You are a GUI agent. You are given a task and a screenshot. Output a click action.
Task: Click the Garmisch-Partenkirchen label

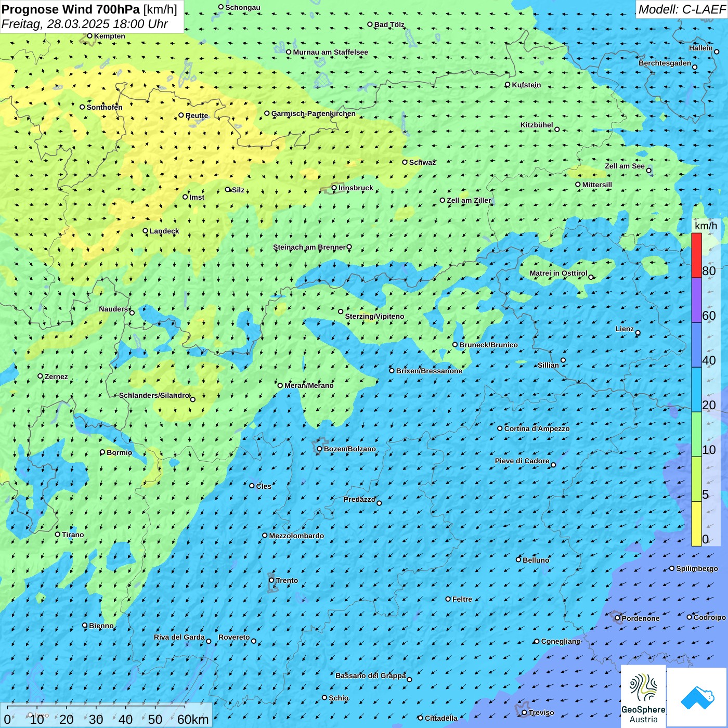click(314, 113)
